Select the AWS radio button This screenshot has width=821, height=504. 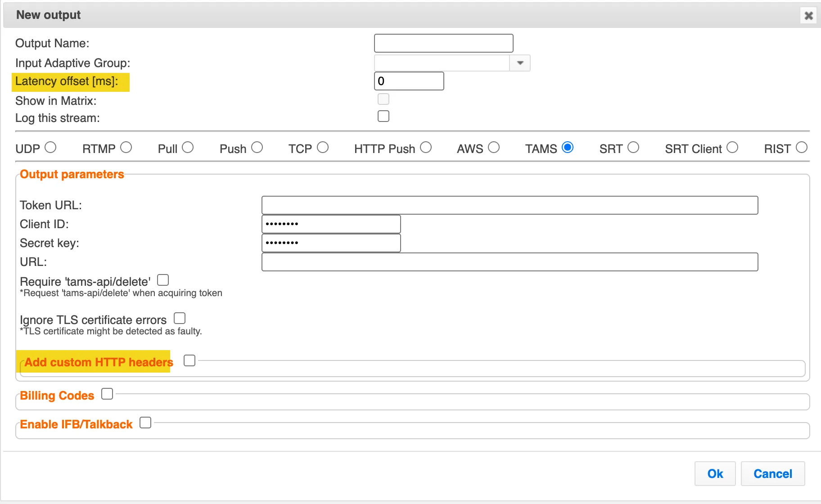494,148
